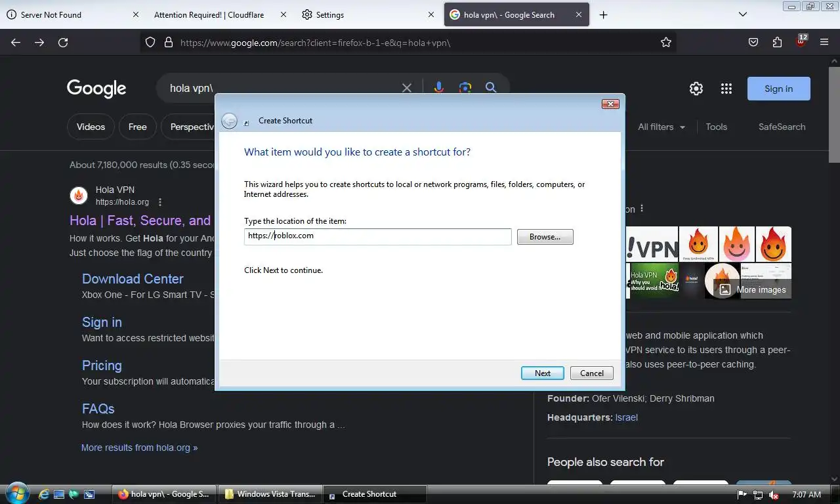Open tracking protection shield icon
The image size is (840, 504).
(x=150, y=42)
